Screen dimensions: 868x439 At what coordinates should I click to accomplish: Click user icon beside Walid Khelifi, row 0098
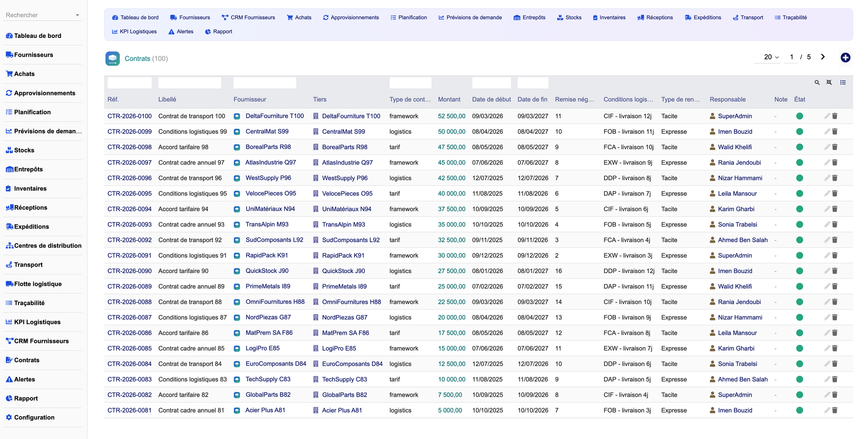(713, 147)
